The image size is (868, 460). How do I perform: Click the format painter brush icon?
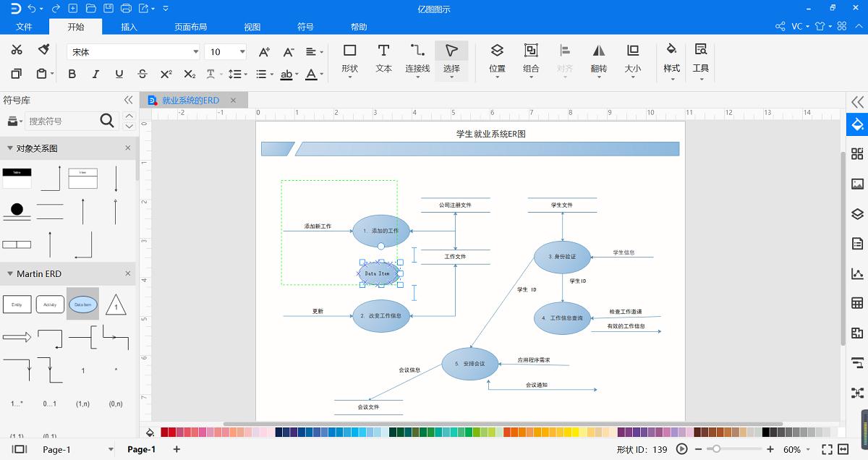43,50
